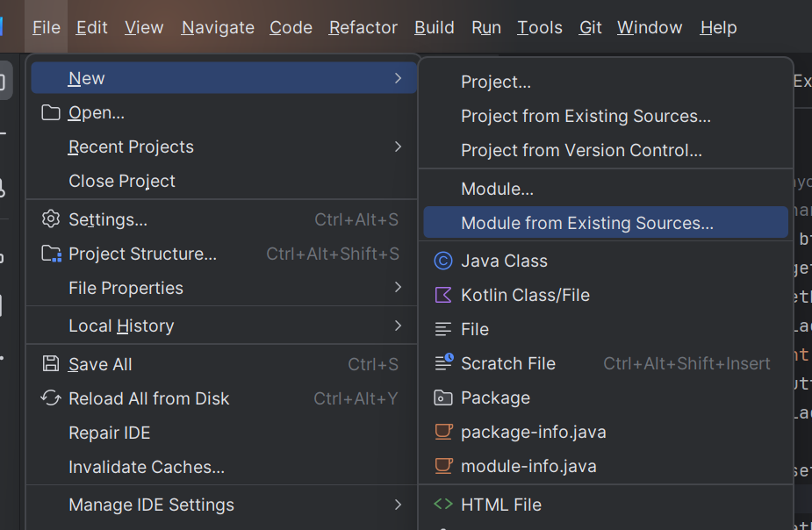Choose Project from Version Control
Screen dimensions: 812x530
pyautogui.click(x=581, y=150)
